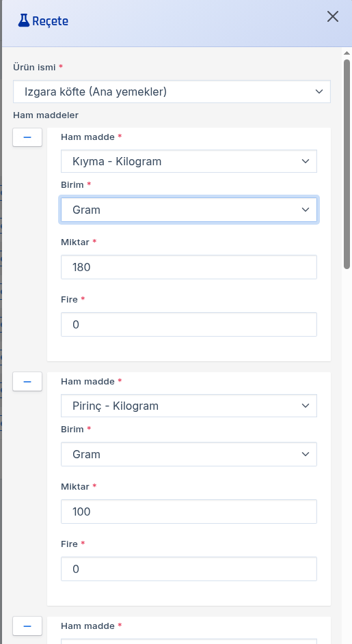Click the Miktar field showing 100

(189, 512)
